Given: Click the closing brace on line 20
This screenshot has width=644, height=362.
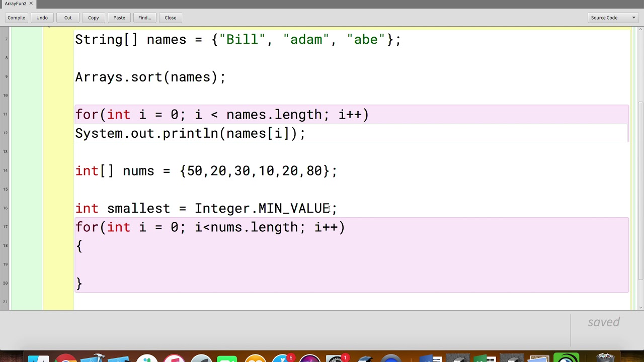Looking at the screenshot, I should (x=79, y=284).
